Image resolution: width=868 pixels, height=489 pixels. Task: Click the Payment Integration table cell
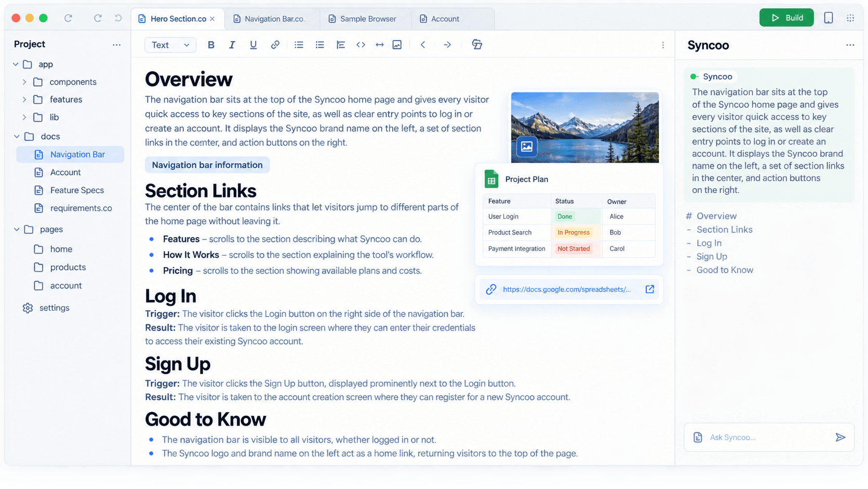pyautogui.click(x=516, y=249)
